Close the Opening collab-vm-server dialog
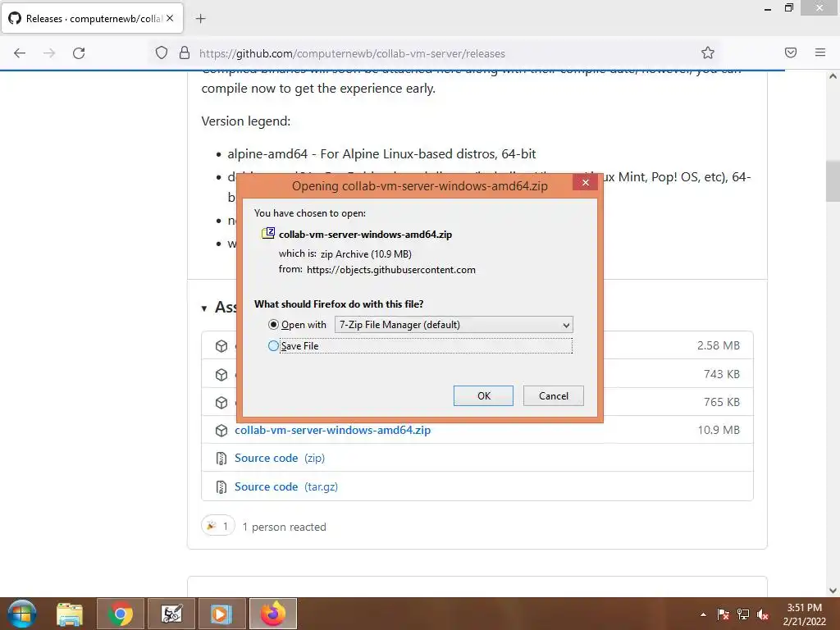This screenshot has width=840, height=630. pyautogui.click(x=585, y=183)
